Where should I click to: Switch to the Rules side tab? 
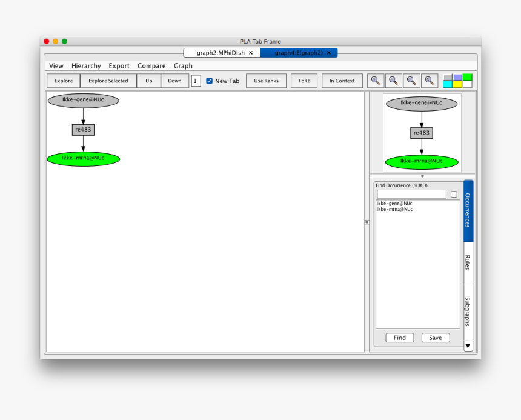tap(468, 262)
